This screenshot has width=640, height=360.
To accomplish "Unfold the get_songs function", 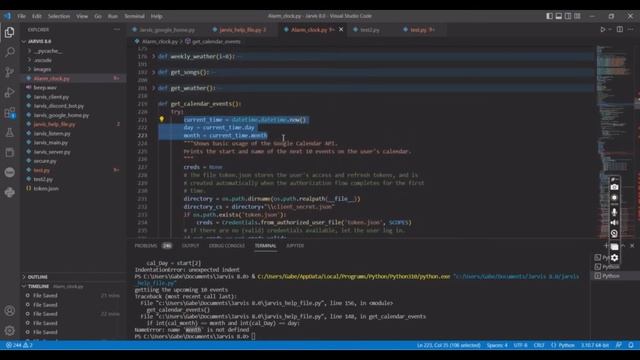I will pos(154,72).
